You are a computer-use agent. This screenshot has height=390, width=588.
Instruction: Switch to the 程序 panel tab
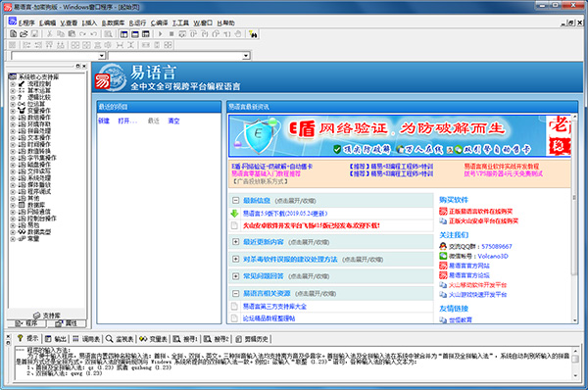click(26, 322)
